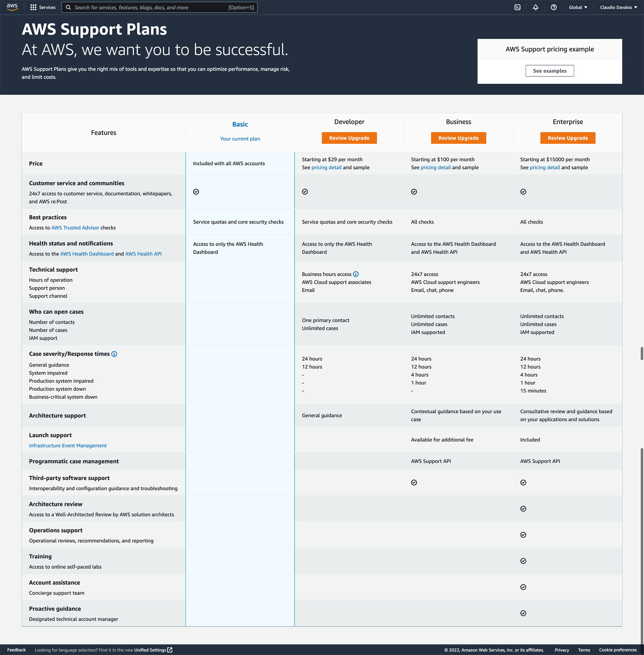Screen dimensions: 644x655
Task: Click Business plan customer service checkmark
Action: (414, 192)
